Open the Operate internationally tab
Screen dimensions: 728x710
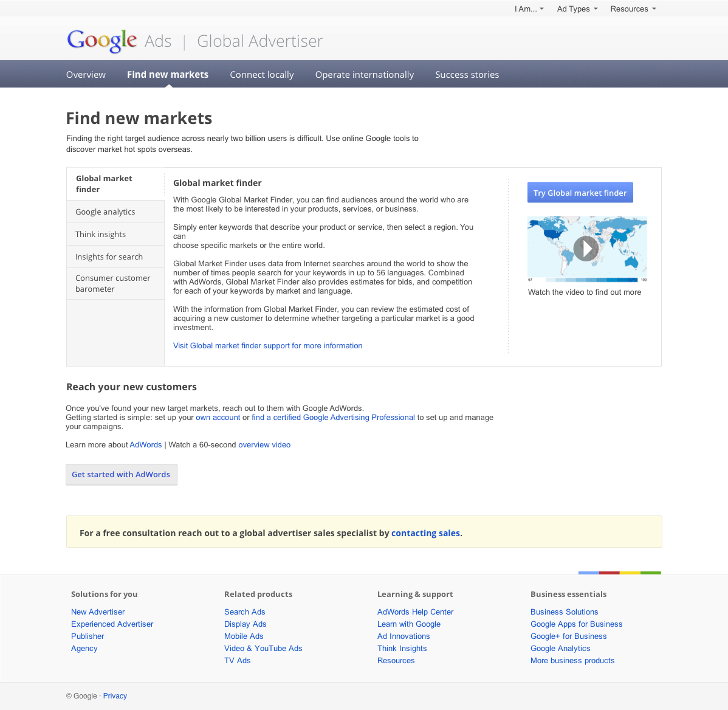tap(365, 75)
